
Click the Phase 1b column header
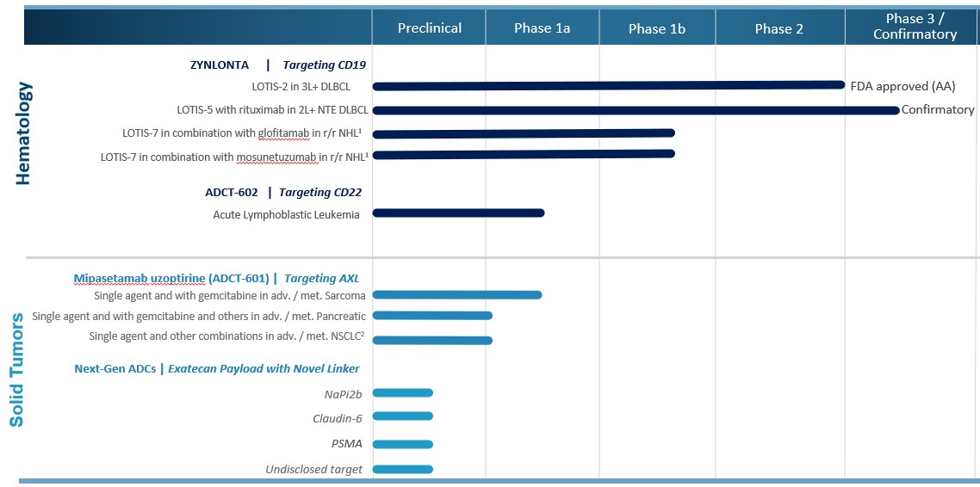click(656, 28)
